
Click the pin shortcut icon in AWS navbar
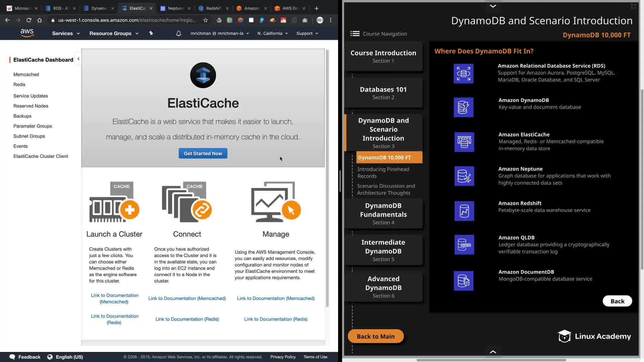coord(151,33)
